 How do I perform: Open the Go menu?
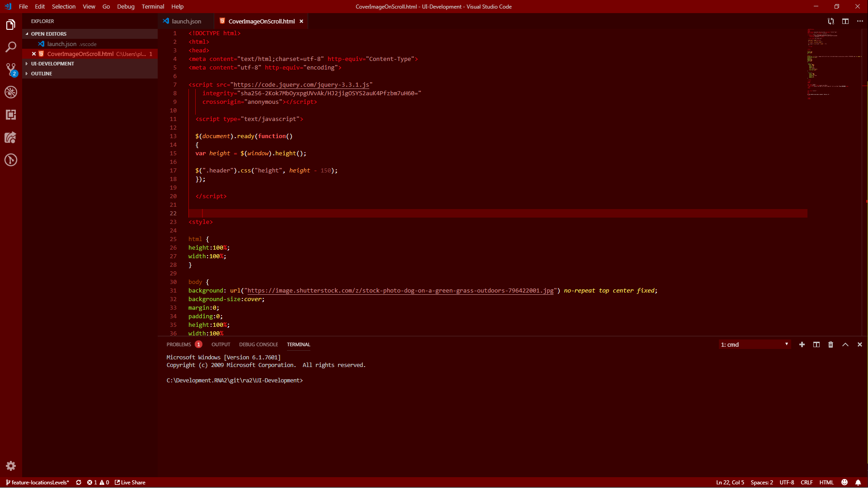pos(106,6)
